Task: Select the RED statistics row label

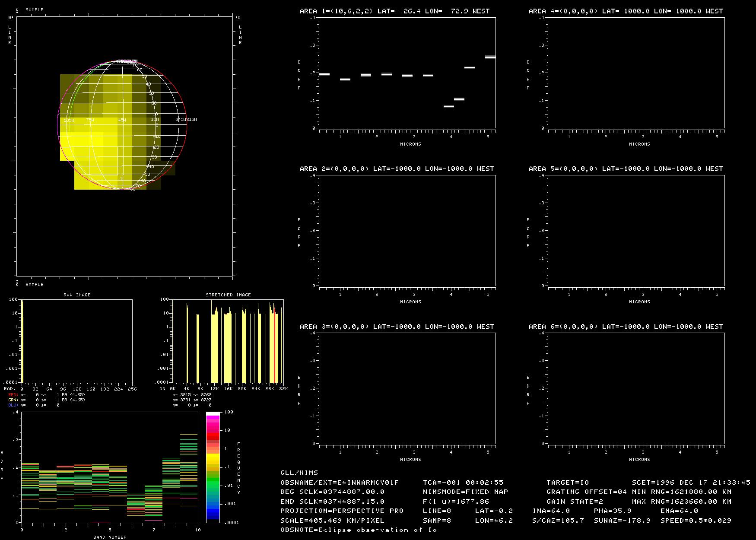Action: point(13,395)
